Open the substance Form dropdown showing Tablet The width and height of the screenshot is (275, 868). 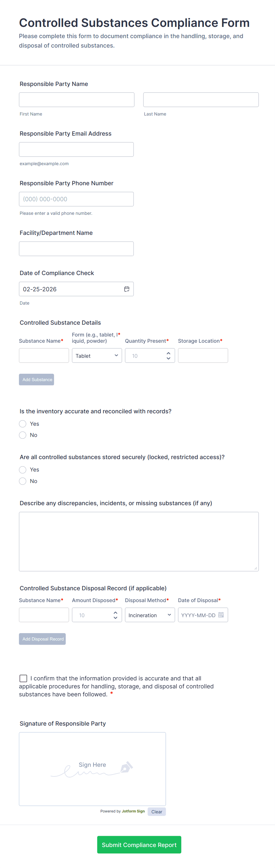pyautogui.click(x=97, y=356)
